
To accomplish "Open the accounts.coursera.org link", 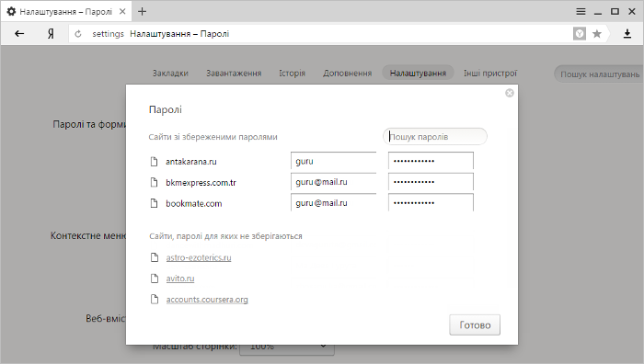I will pos(207,300).
